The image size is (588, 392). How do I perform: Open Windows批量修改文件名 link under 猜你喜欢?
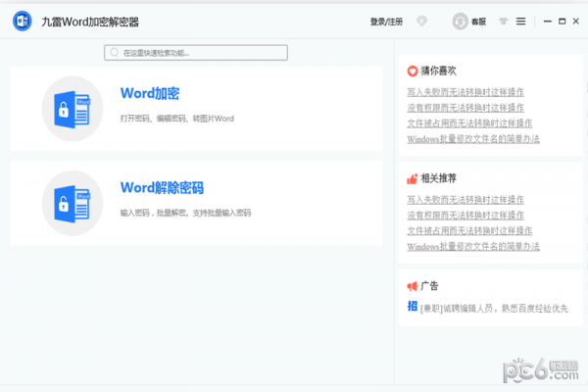pyautogui.click(x=473, y=139)
